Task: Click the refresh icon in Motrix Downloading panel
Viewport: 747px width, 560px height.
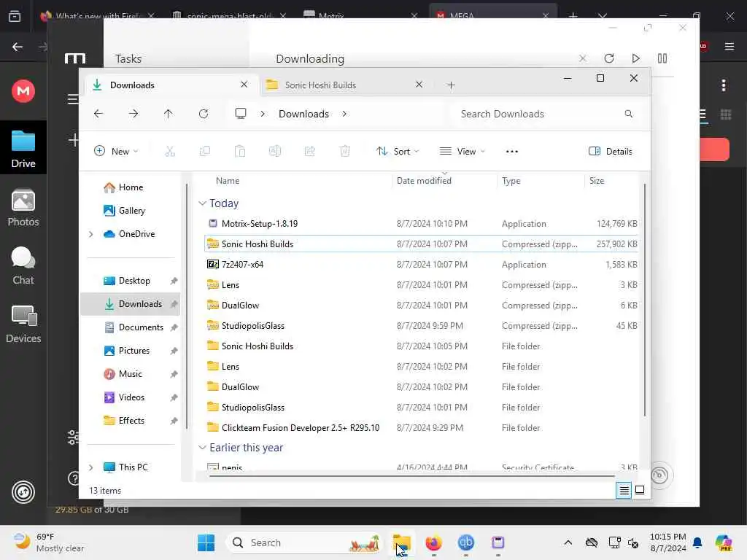Action: pyautogui.click(x=609, y=58)
